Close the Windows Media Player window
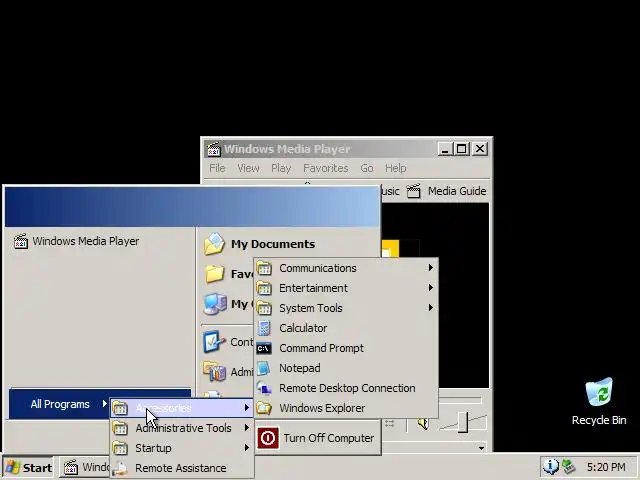This screenshot has width=640, height=480. 480,149
